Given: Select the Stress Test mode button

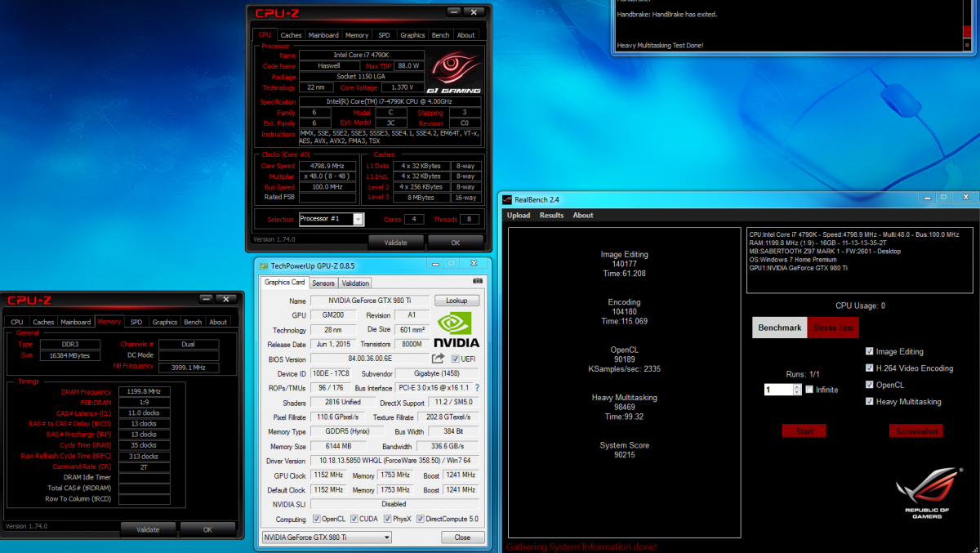Looking at the screenshot, I should point(834,328).
